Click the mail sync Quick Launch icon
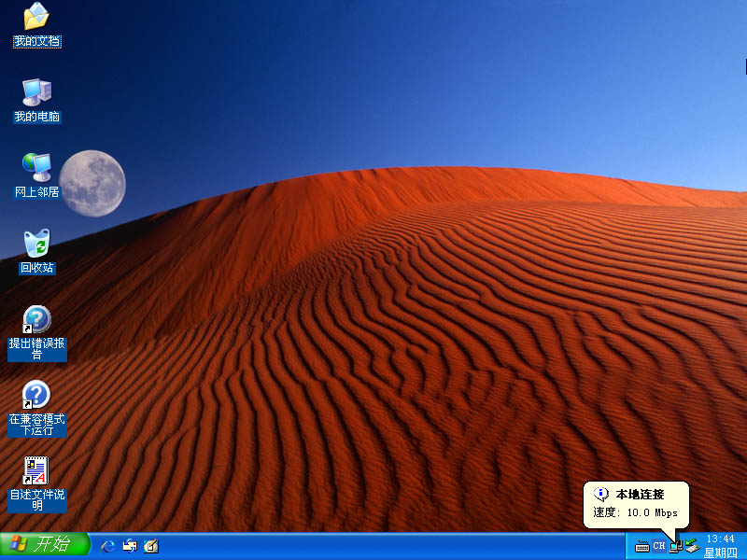747x560 pixels. click(130, 546)
